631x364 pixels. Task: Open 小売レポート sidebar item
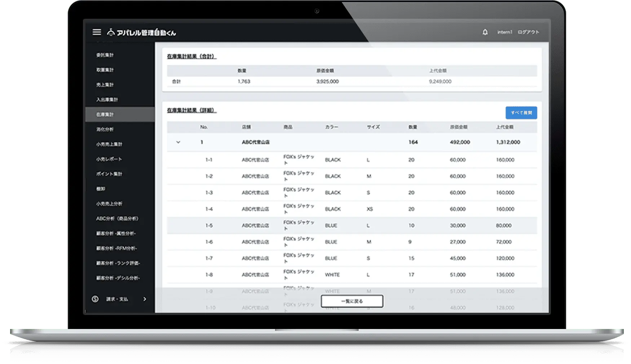coord(109,159)
